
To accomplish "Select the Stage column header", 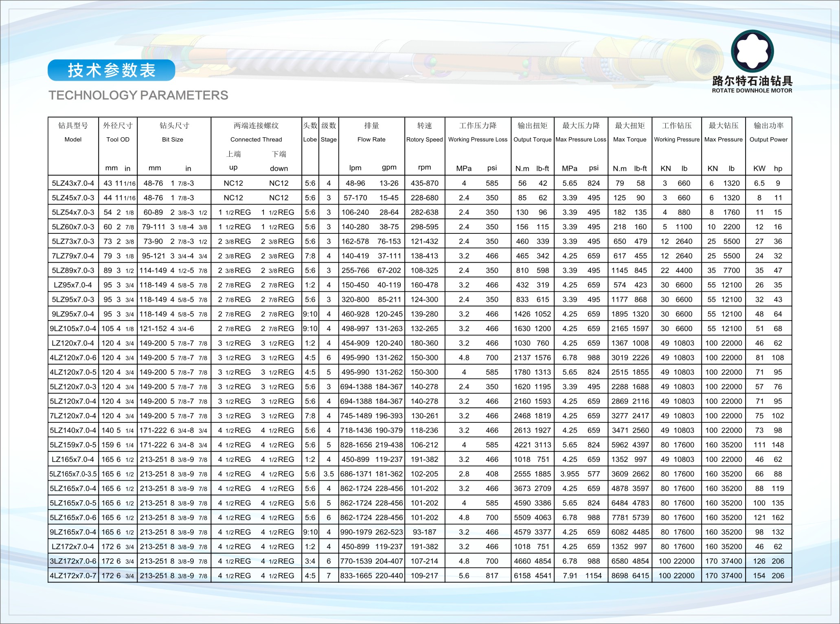I will (x=329, y=139).
